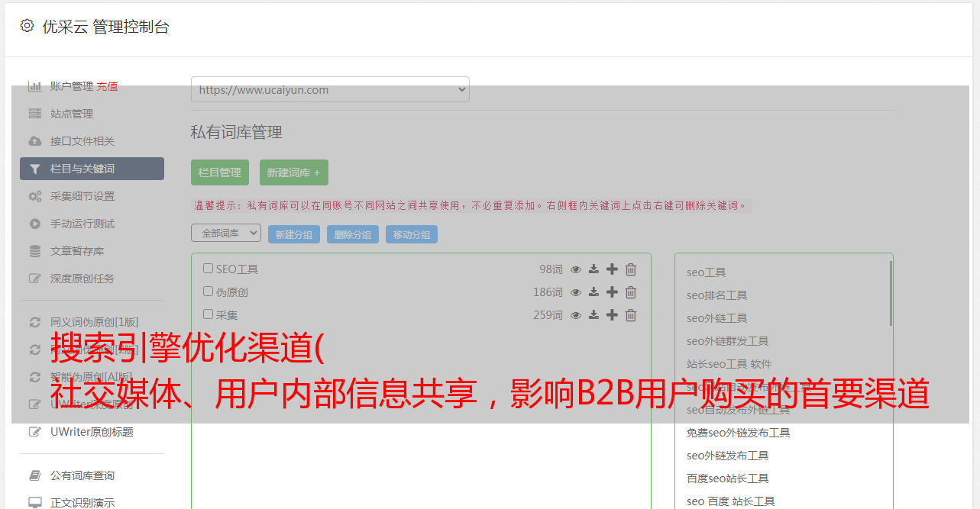Click the 移动分组 button
The width and height of the screenshot is (980, 509).
412,234
